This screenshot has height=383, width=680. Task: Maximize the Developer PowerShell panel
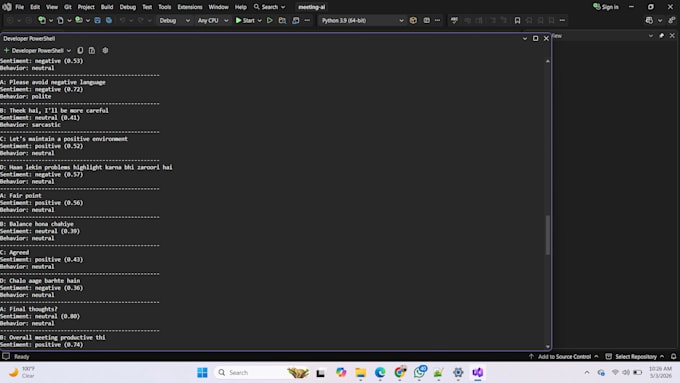(x=536, y=39)
